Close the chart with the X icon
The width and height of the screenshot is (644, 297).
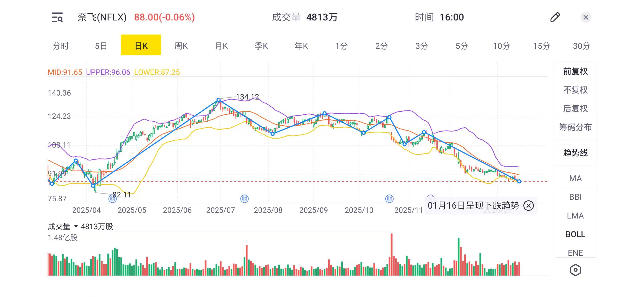pyautogui.click(x=585, y=17)
